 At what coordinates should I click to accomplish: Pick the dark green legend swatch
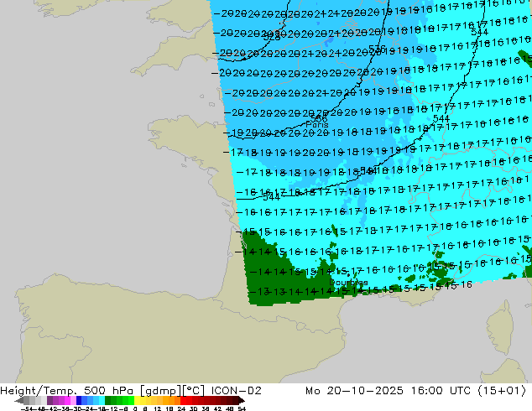coord(107,400)
